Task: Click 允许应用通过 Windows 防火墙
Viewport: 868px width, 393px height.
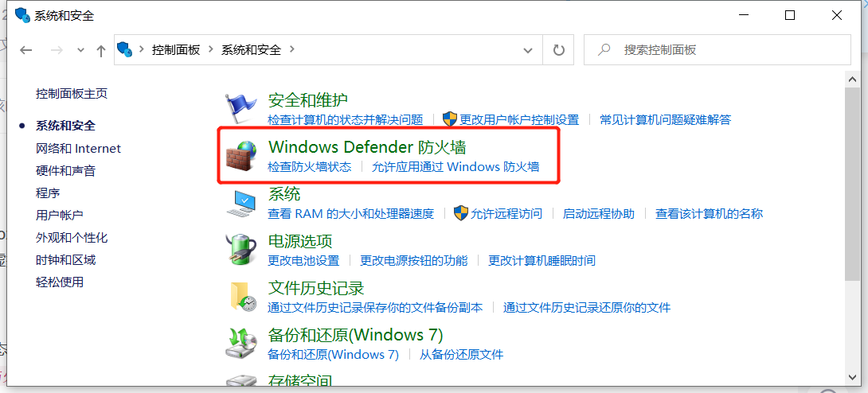Action: pyautogui.click(x=456, y=166)
